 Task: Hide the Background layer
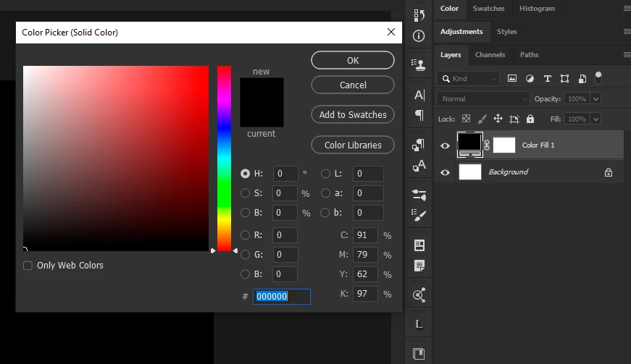coord(445,172)
